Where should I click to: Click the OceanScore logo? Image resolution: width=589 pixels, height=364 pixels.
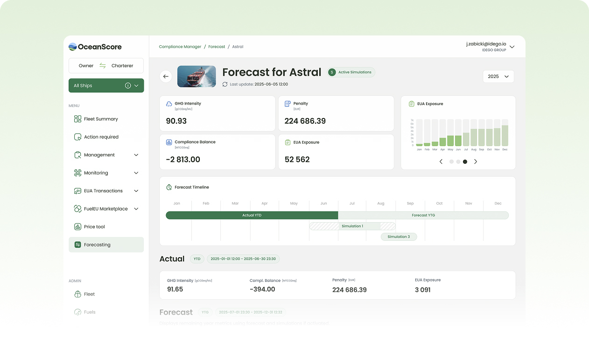point(95,47)
